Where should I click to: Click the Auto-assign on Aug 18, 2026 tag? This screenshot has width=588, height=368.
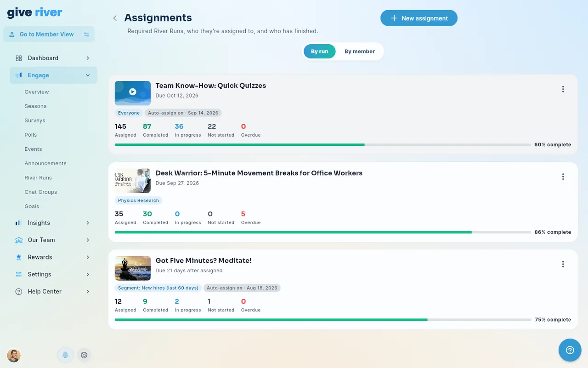[242, 287]
